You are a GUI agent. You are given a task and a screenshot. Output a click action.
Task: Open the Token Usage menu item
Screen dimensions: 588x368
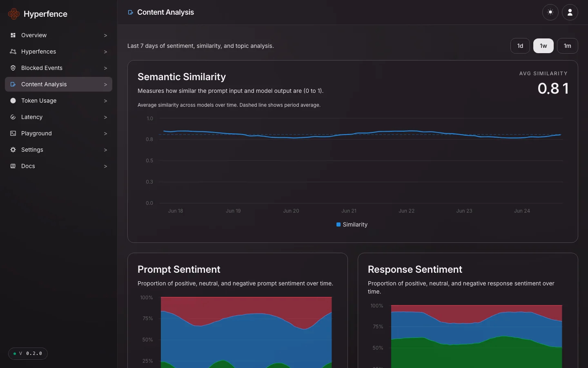[58, 101]
